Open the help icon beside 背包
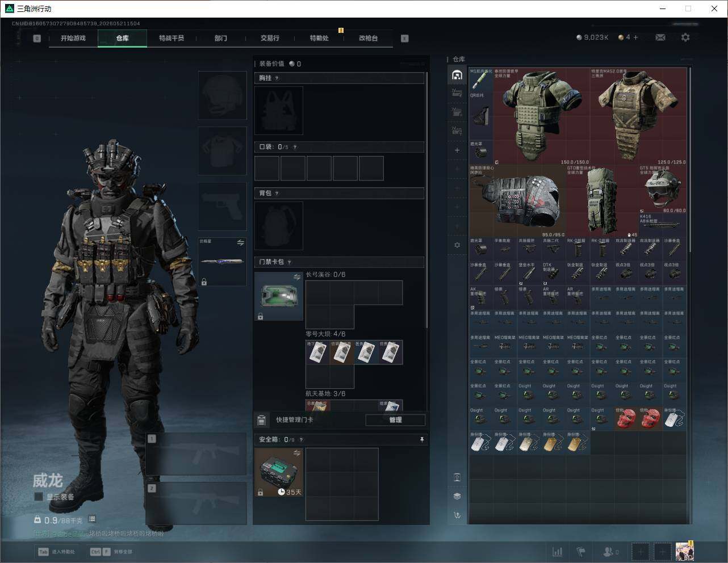The image size is (728, 563). [277, 194]
